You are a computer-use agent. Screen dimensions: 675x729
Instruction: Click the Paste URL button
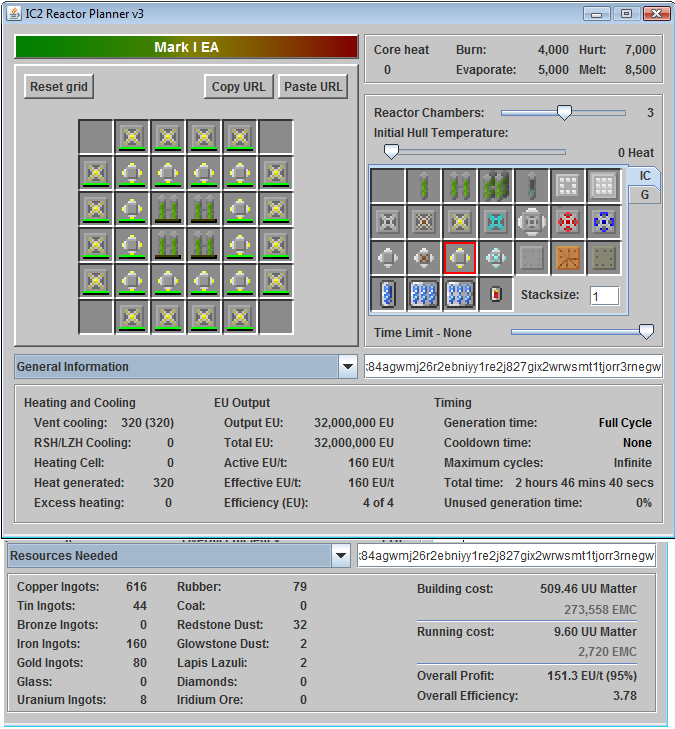pyautogui.click(x=313, y=87)
